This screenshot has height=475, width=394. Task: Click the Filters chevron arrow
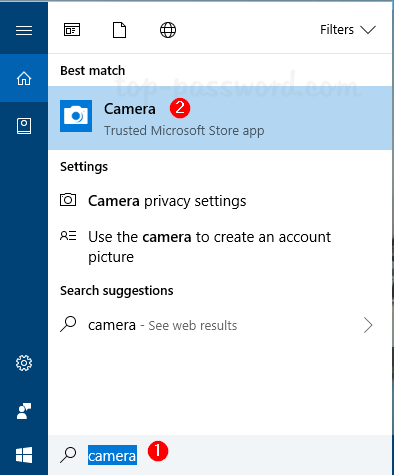pos(368,30)
